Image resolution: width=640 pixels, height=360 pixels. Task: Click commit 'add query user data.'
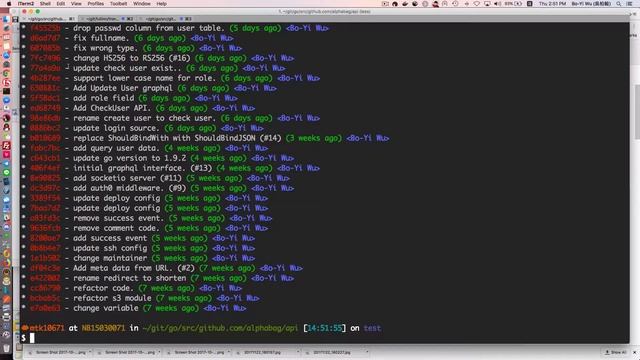click(117, 148)
